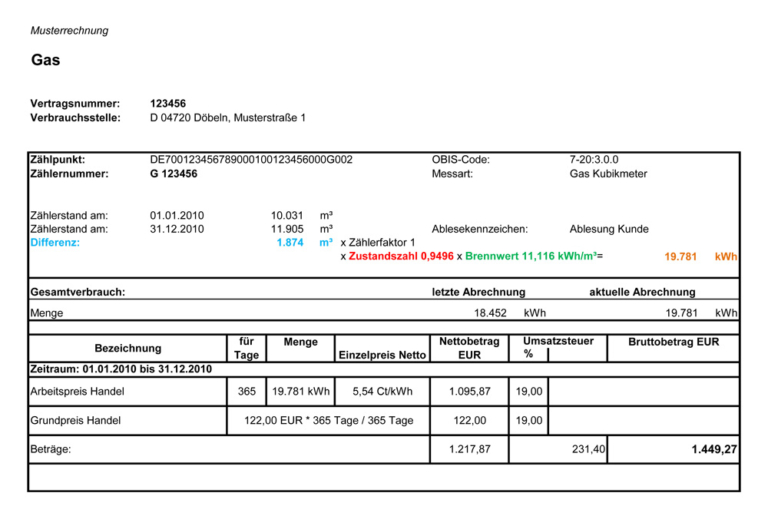768x516 pixels.
Task: Click the blue Differenz label
Action: pos(55,242)
